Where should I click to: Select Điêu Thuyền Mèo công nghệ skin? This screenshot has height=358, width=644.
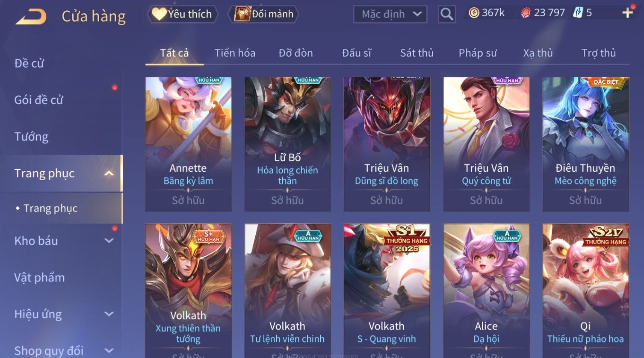[585, 144]
